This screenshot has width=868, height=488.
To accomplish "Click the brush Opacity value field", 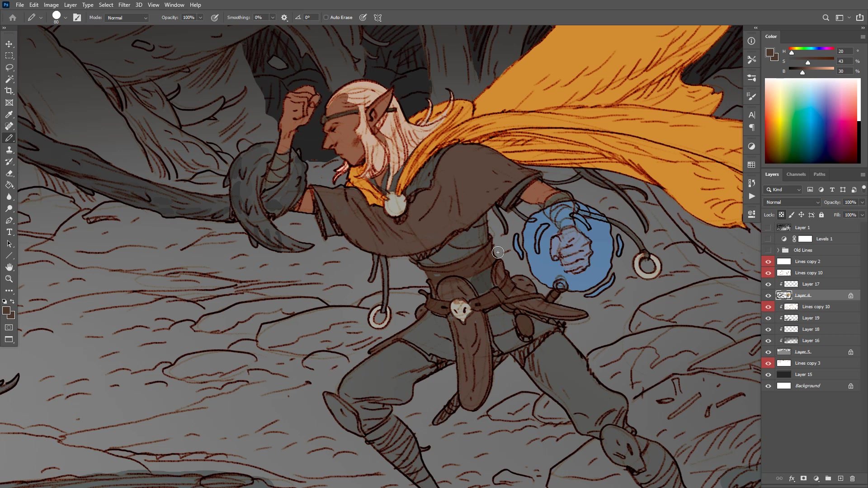I will 189,18.
